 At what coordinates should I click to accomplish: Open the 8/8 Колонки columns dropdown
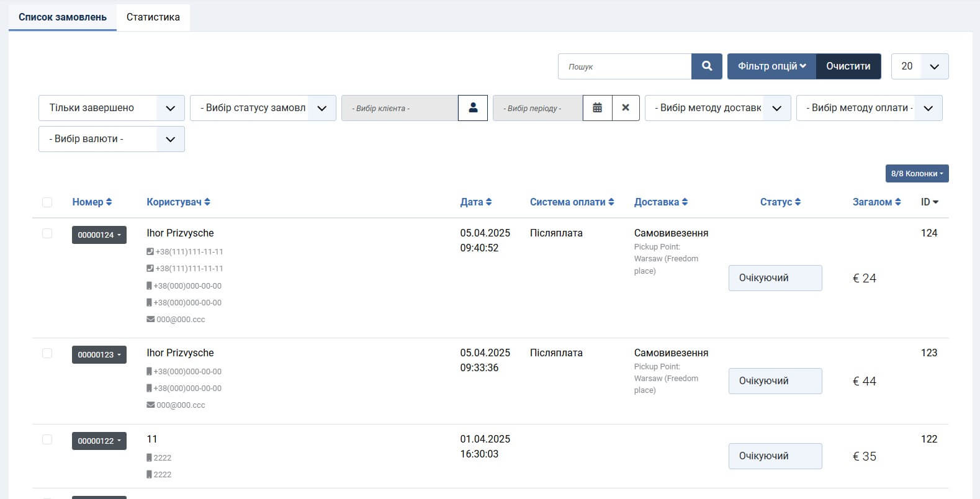[917, 174]
